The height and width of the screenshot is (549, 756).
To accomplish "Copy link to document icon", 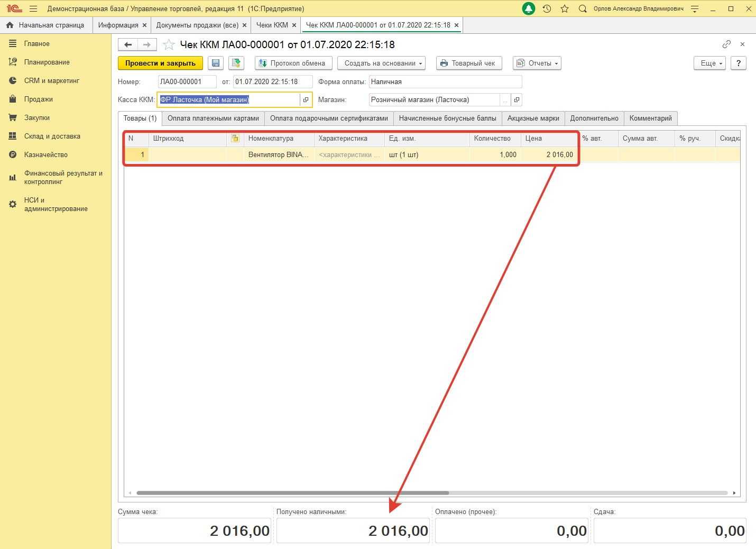I will (x=726, y=44).
